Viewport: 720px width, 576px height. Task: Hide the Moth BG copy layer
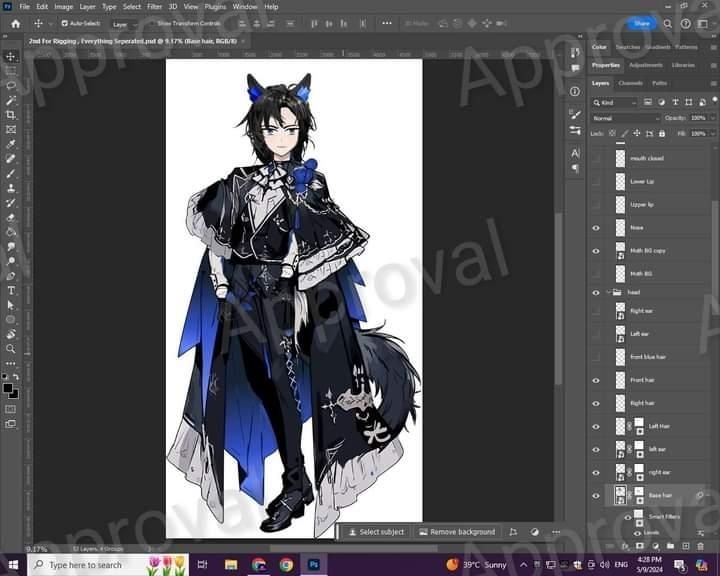click(x=596, y=251)
